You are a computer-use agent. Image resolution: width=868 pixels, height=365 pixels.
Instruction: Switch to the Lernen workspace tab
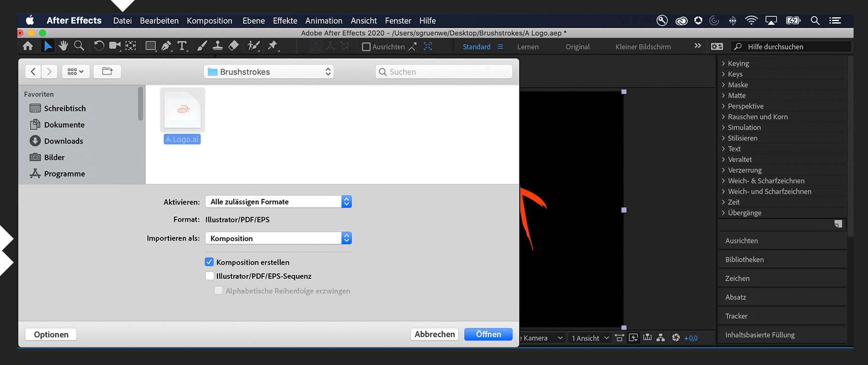528,47
